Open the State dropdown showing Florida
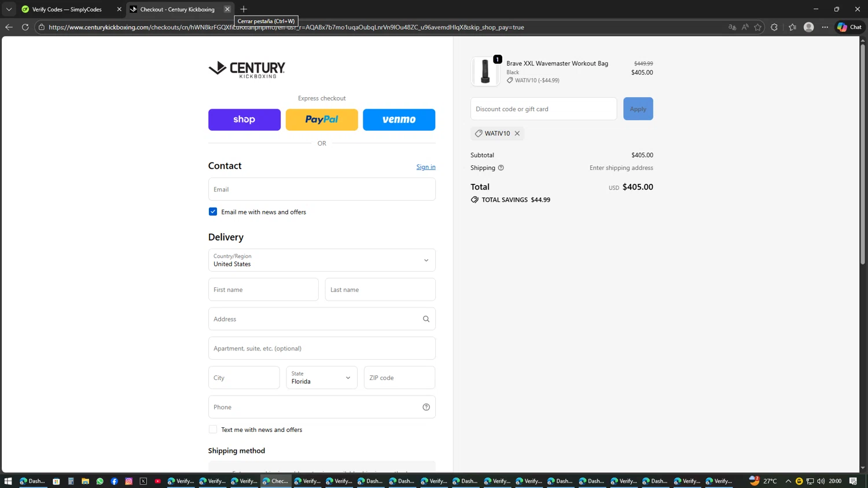The image size is (868, 488). 322,378
